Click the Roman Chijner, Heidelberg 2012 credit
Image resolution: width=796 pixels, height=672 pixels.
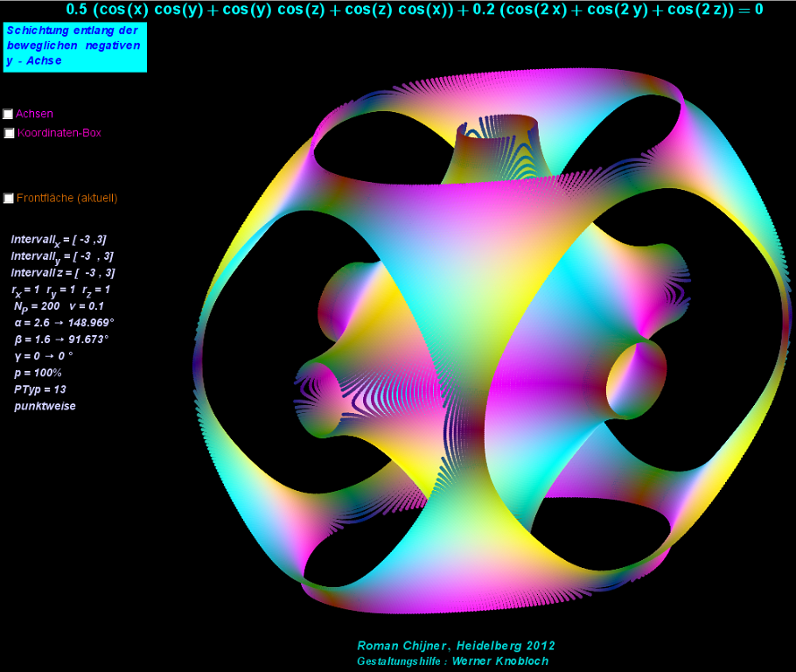pyautogui.click(x=455, y=646)
